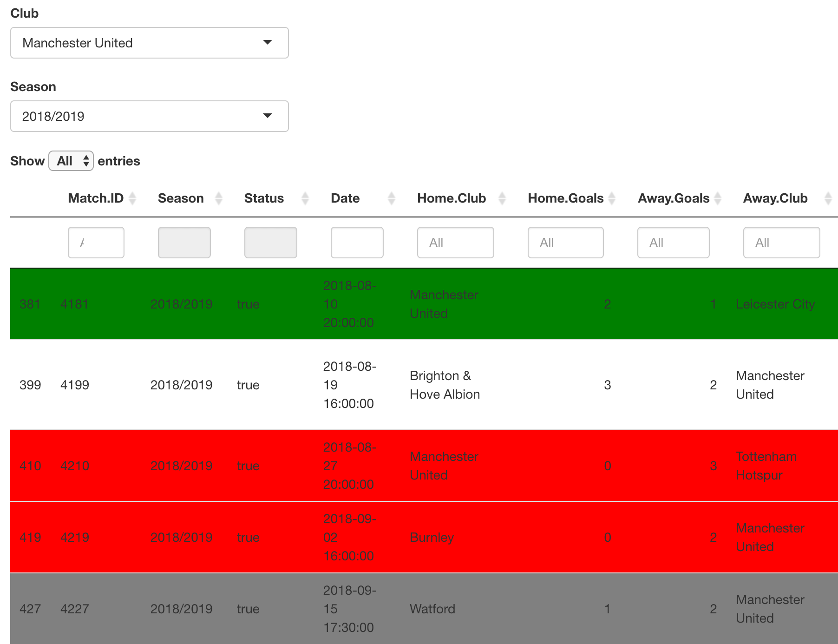
Task: Click the Status column sort arrows icon
Action: (305, 198)
